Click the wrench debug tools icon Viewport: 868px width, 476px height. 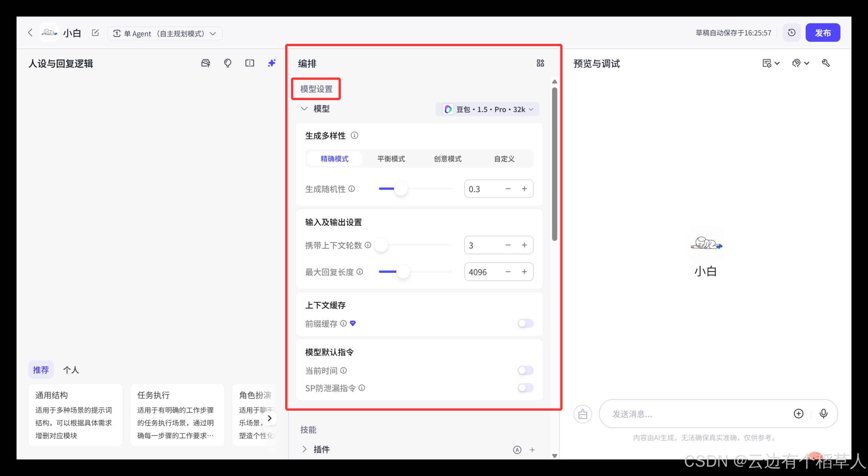coord(826,63)
